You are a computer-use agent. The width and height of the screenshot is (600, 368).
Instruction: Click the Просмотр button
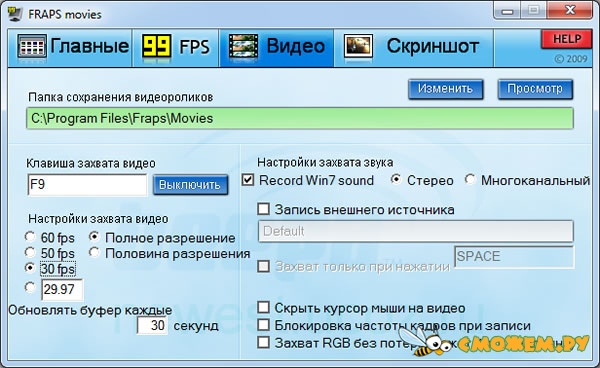[x=535, y=89]
